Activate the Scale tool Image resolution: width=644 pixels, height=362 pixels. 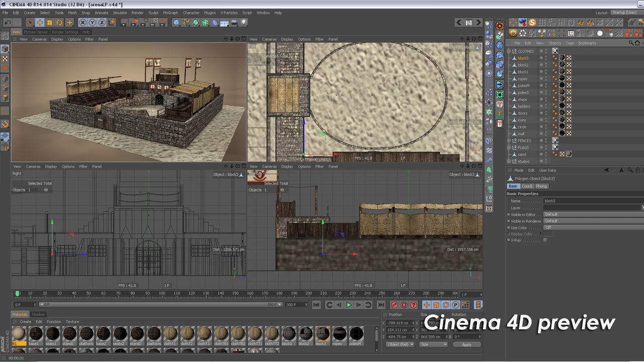click(x=50, y=23)
